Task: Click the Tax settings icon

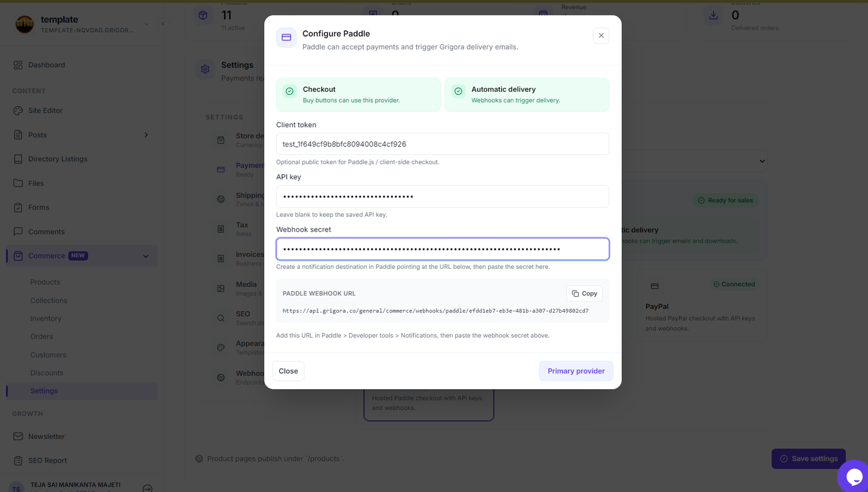Action: pos(221,229)
